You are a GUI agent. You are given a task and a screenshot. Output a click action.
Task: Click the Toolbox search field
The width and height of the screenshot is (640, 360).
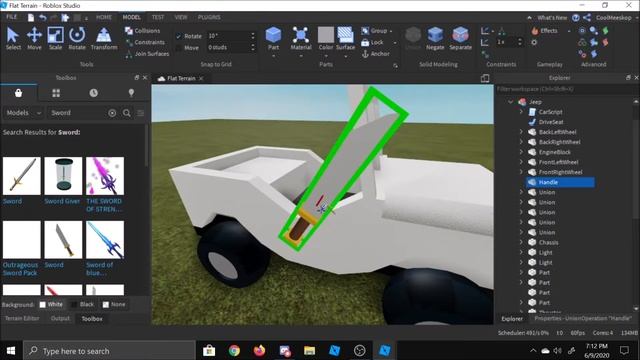tap(78, 113)
